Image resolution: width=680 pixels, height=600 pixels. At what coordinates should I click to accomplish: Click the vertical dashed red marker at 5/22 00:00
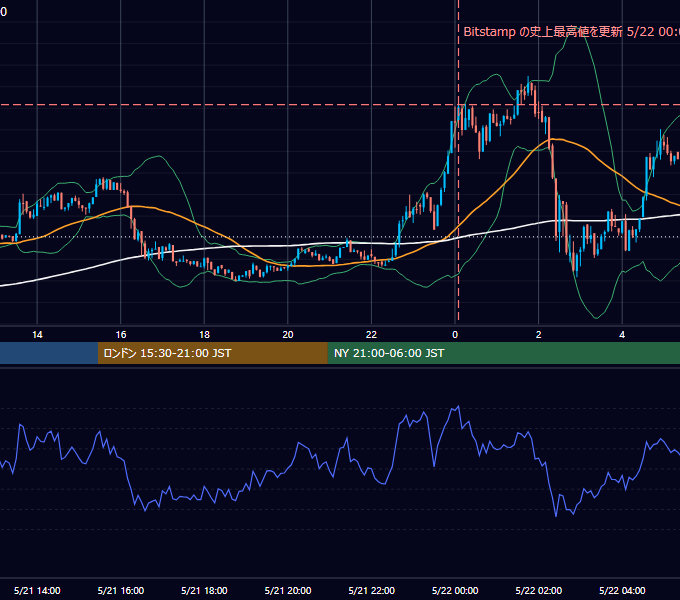458,160
